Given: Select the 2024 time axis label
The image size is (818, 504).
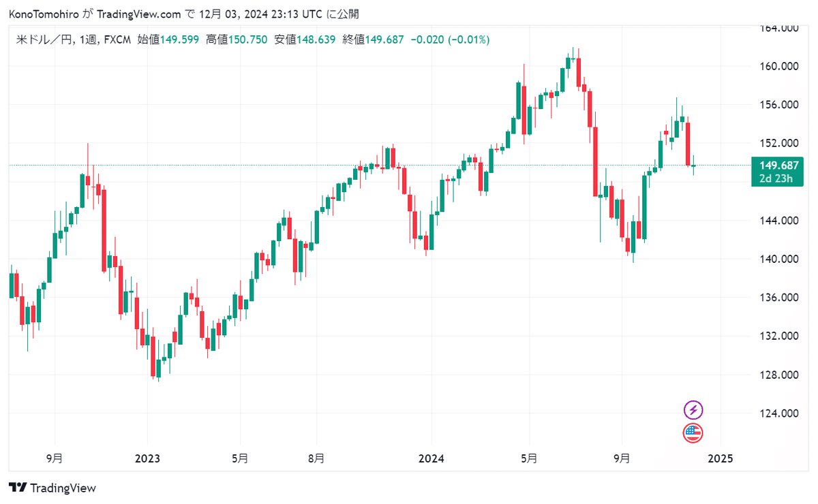Looking at the screenshot, I should (x=431, y=458).
